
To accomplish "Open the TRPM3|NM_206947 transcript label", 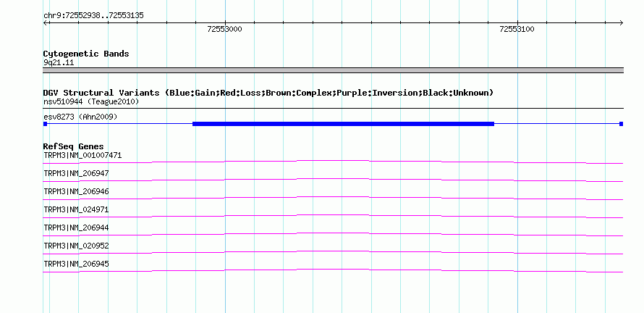I will 76,174.
